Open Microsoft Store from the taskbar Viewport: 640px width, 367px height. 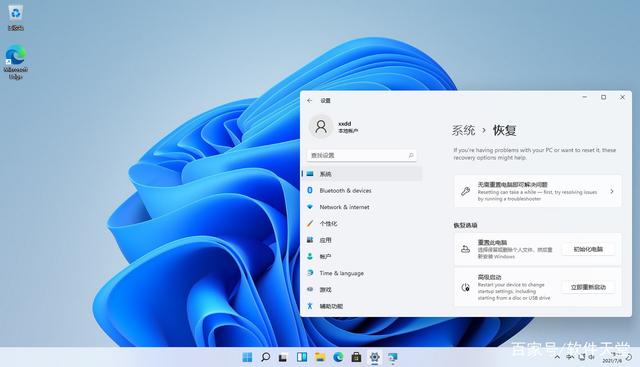(356, 357)
